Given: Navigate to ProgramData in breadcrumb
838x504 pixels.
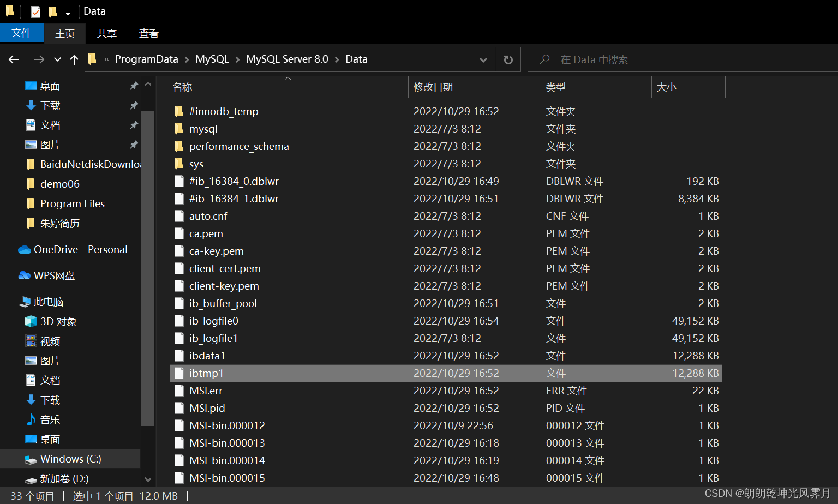Looking at the screenshot, I should [146, 59].
